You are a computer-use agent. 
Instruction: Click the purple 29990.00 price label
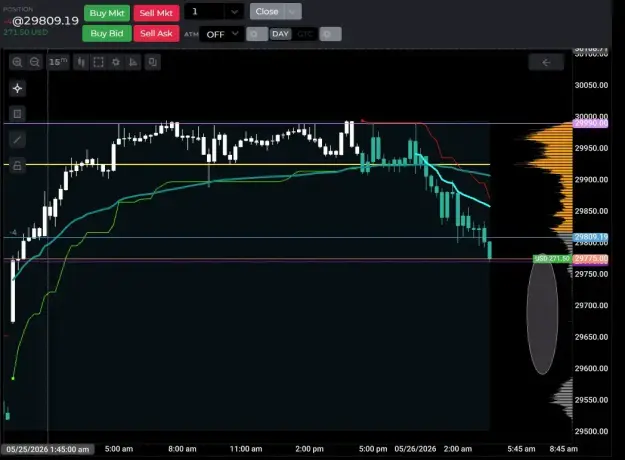coord(591,123)
